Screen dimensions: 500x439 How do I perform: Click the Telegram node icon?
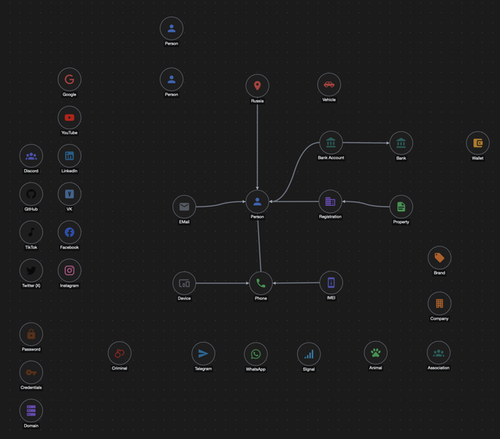(x=203, y=354)
